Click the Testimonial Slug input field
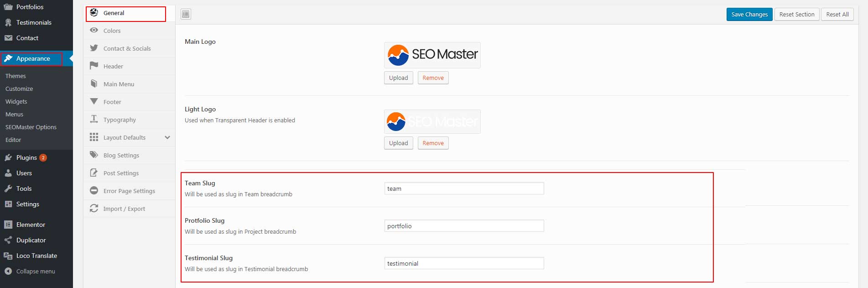Viewport: 868px width, 288px height. point(464,263)
